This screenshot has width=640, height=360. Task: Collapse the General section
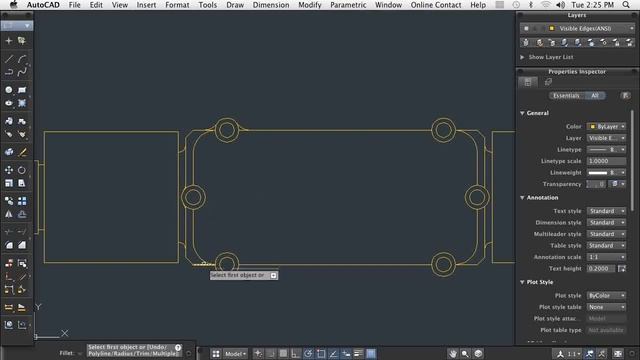pyautogui.click(x=522, y=113)
